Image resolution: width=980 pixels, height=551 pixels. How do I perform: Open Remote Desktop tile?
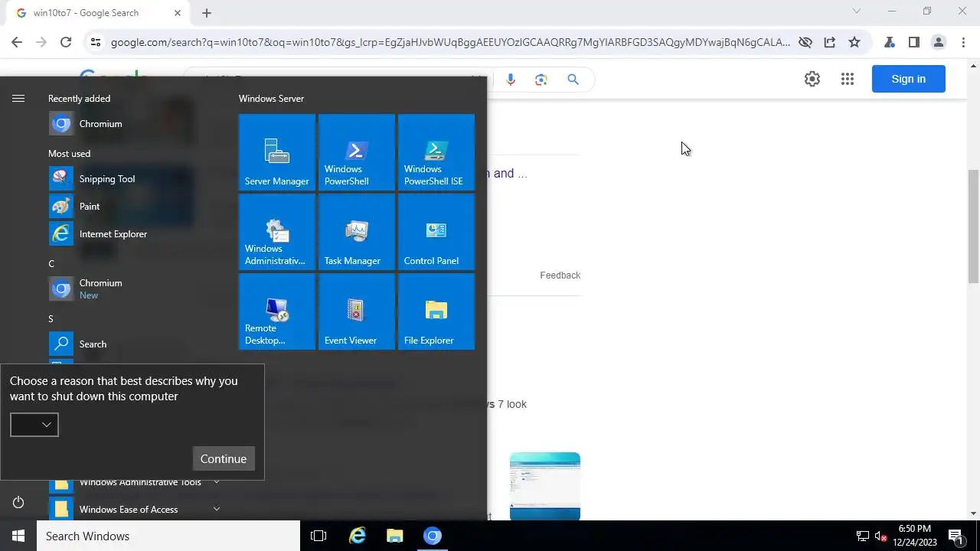[x=276, y=311]
